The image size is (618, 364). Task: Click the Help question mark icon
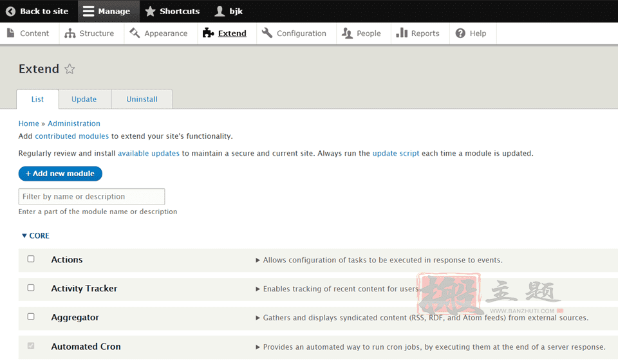[x=460, y=33]
